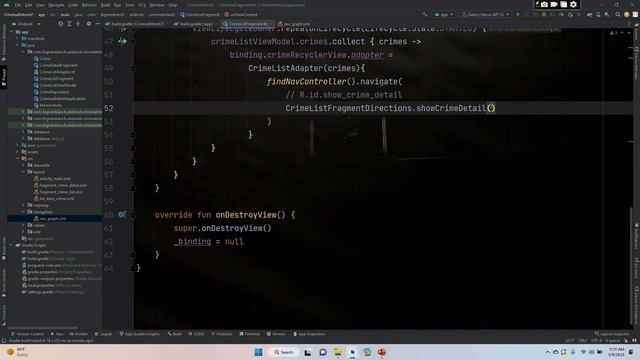Open the Build menu
This screenshot has width=640, height=360.
pyautogui.click(x=105, y=5)
